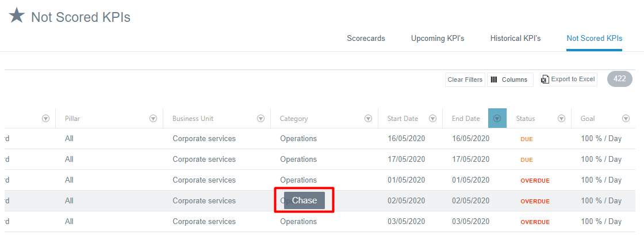Open the Columns chooser

coord(509,79)
